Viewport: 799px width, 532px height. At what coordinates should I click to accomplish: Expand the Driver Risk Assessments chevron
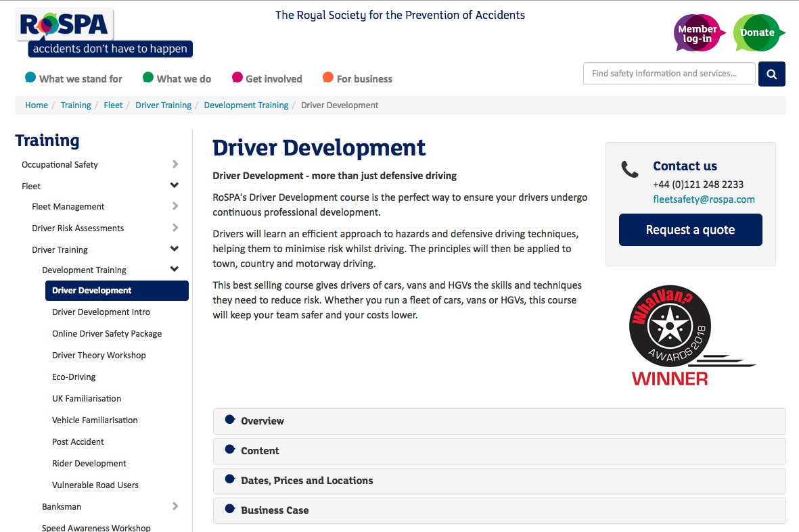click(x=175, y=228)
